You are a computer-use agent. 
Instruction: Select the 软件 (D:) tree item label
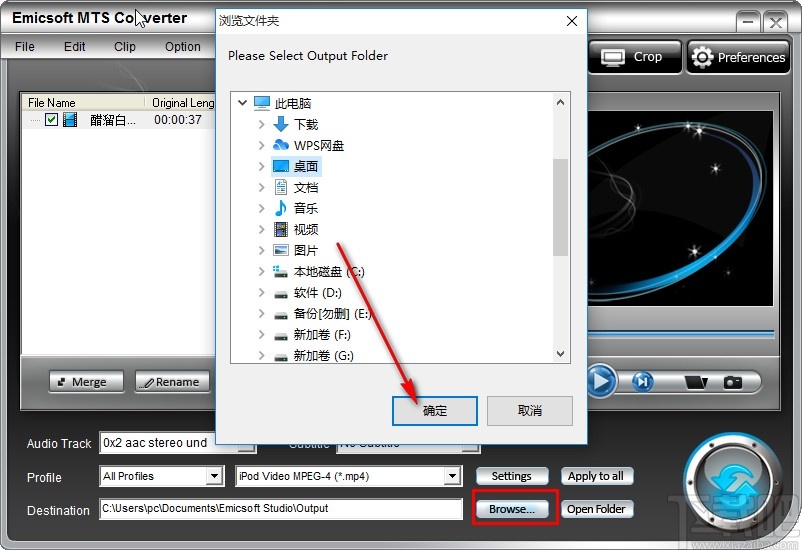318,293
